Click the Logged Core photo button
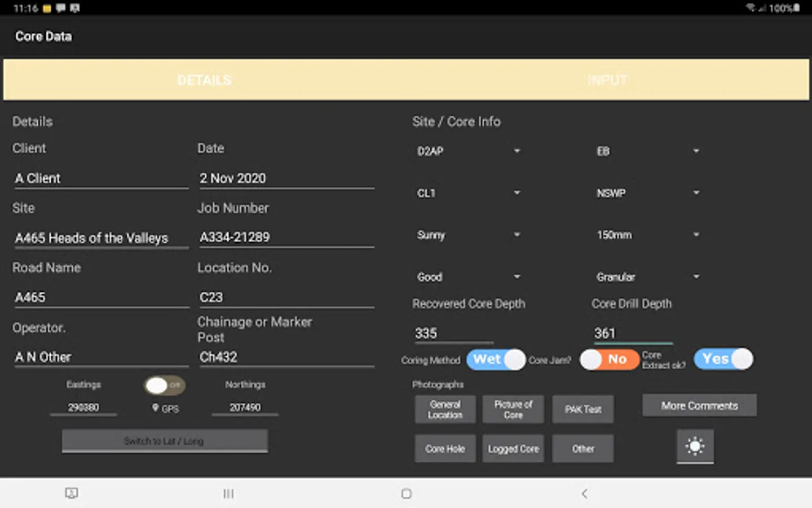The width and height of the screenshot is (812, 508). [x=513, y=449]
